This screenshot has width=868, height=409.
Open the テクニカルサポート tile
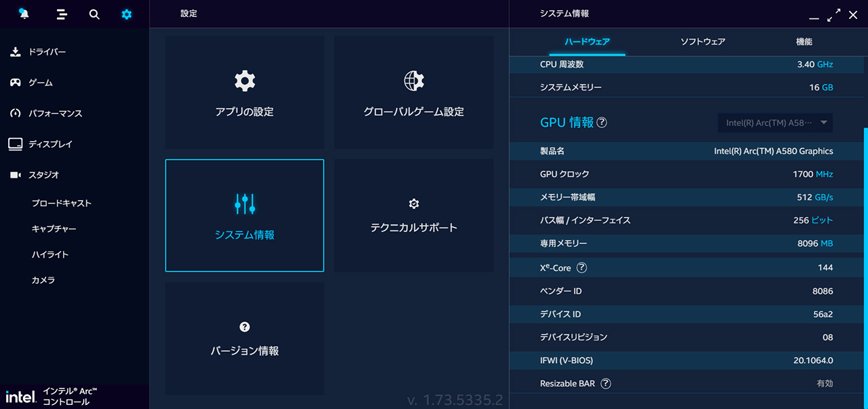point(414,216)
